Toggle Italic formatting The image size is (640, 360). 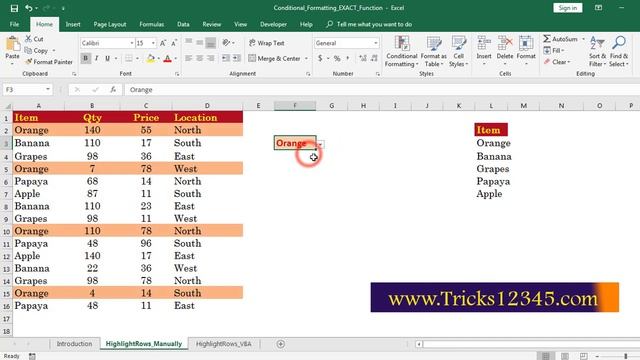click(x=97, y=58)
